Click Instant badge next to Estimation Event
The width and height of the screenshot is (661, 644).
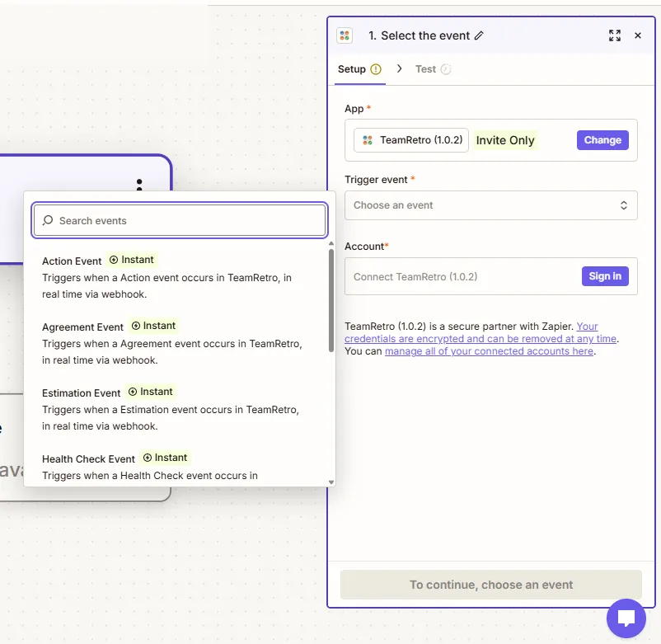[151, 392]
